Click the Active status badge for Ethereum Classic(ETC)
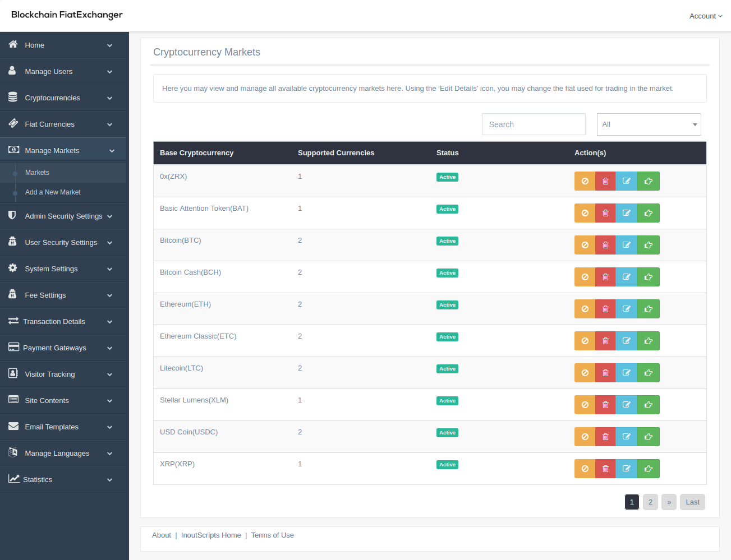Image resolution: width=731 pixels, height=560 pixels. point(447,336)
